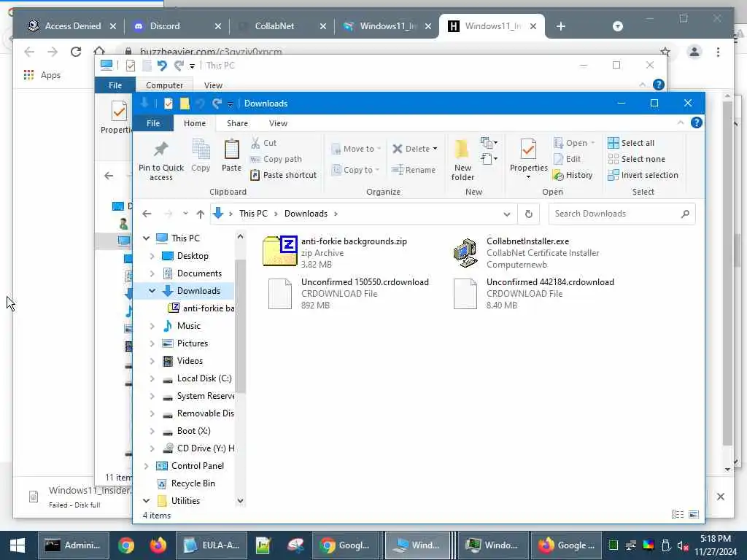Click Paste shortcut in the ribbon

(284, 175)
